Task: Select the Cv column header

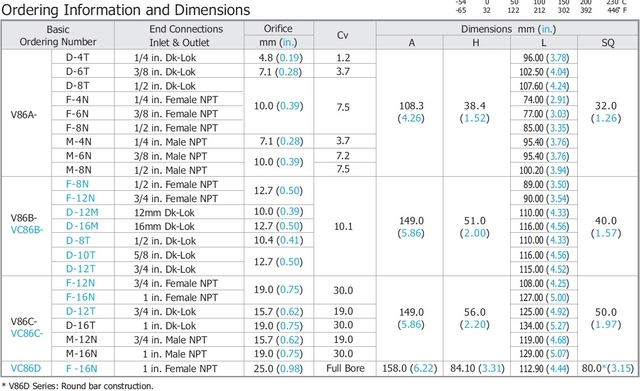Action: 342,36
